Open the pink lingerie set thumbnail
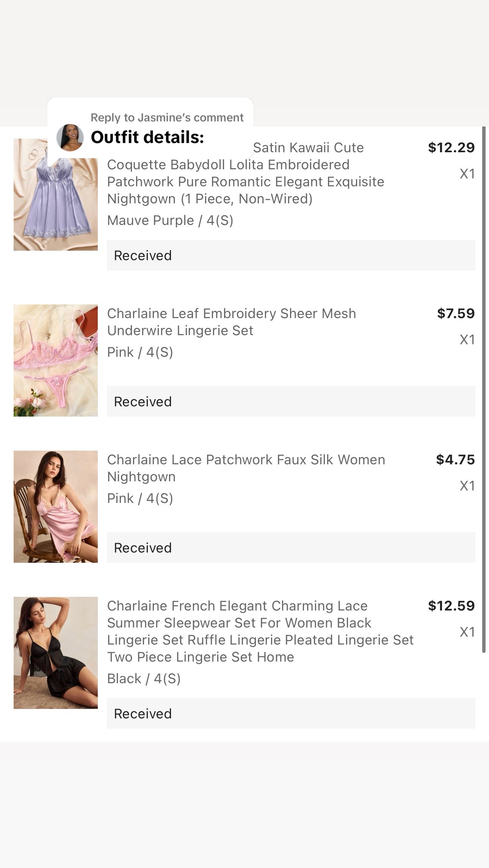The height and width of the screenshot is (868, 489). coord(56,361)
